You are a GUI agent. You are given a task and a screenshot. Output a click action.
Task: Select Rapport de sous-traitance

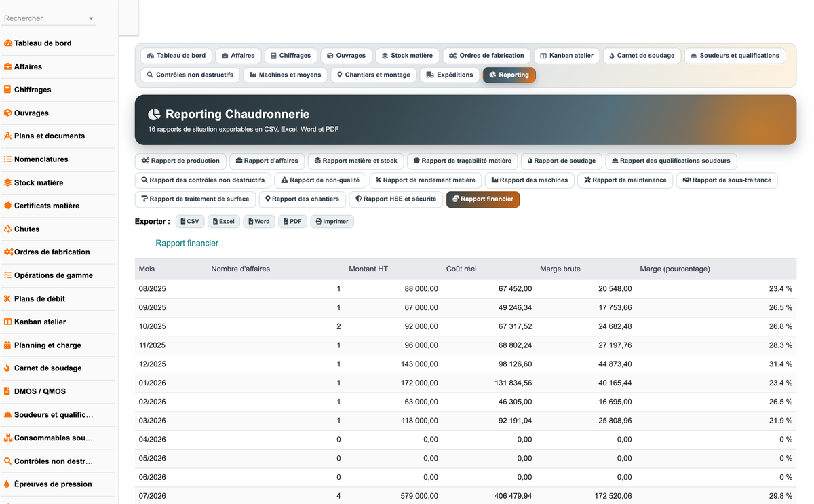coord(728,180)
